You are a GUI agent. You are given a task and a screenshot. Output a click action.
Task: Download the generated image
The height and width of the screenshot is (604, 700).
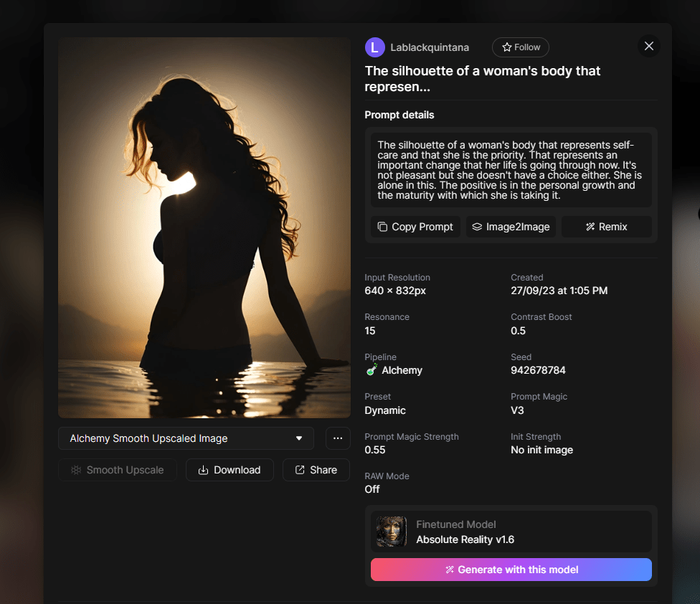click(x=230, y=470)
